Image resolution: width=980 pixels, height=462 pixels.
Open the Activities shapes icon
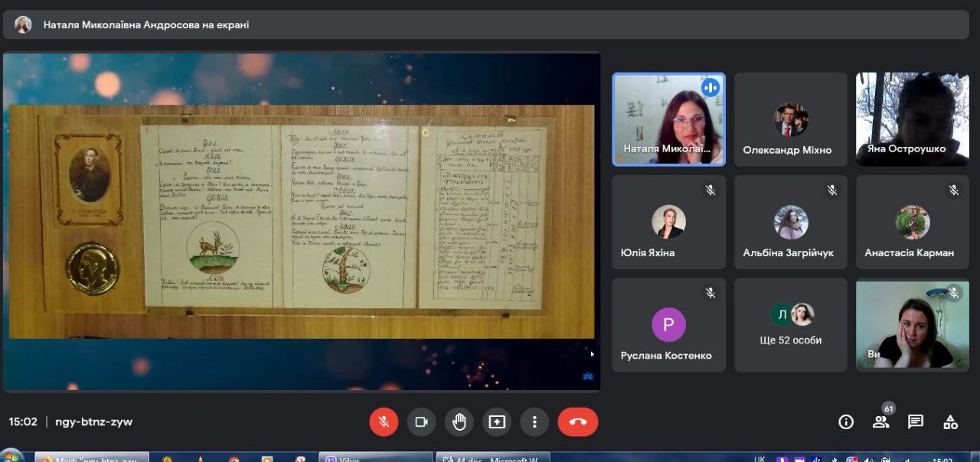pos(950,421)
